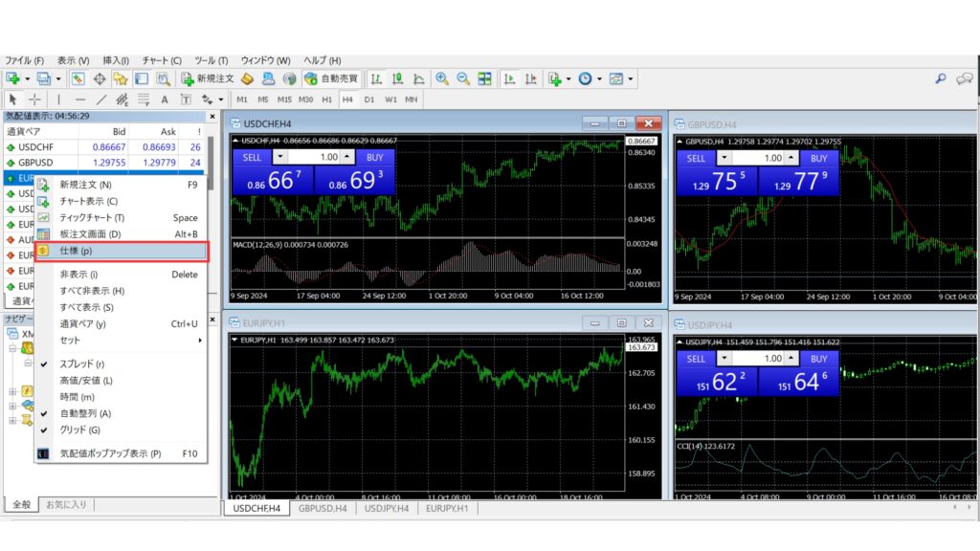The width and height of the screenshot is (980, 551).
Task: Select the trendline drawing tool
Action: [x=101, y=99]
